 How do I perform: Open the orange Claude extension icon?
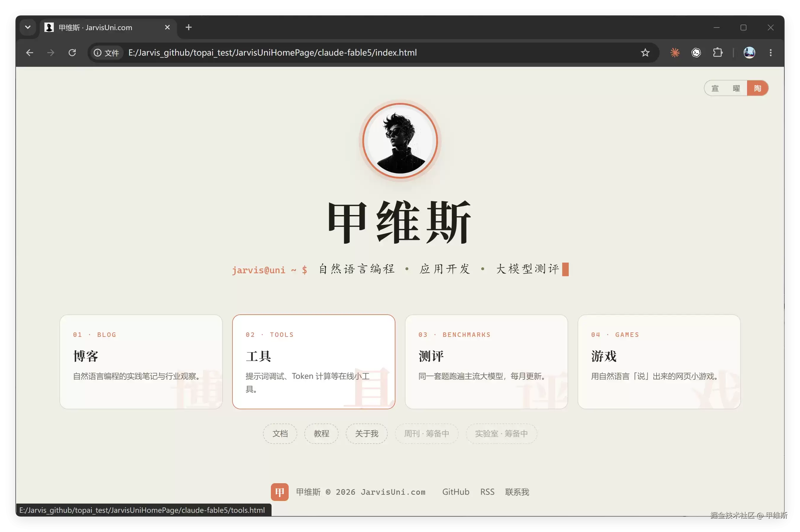pos(675,53)
